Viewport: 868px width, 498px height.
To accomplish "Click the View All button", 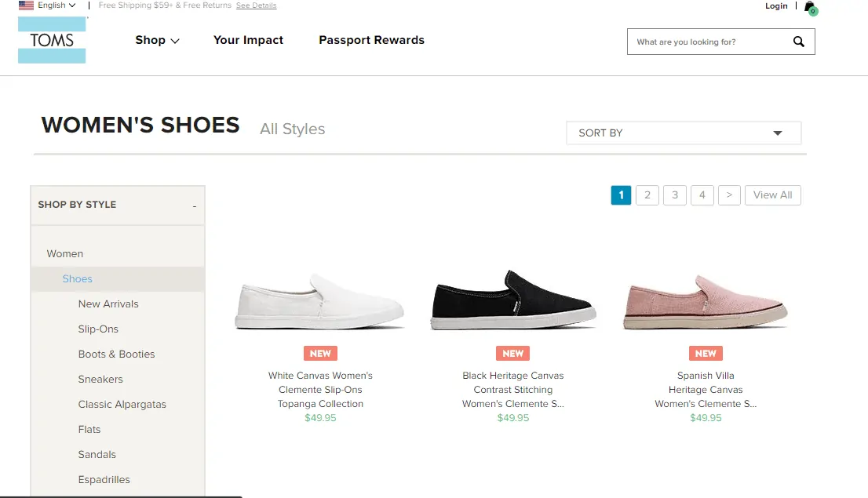I will coord(772,194).
